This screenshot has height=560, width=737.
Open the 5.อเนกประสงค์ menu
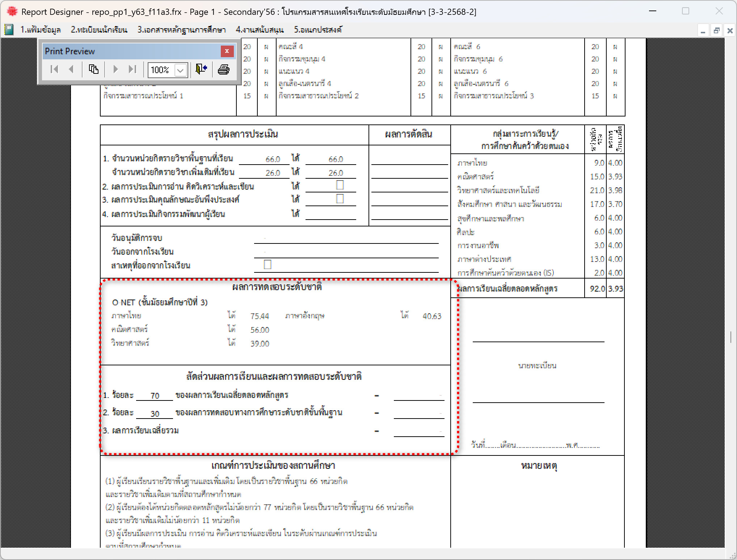(317, 30)
